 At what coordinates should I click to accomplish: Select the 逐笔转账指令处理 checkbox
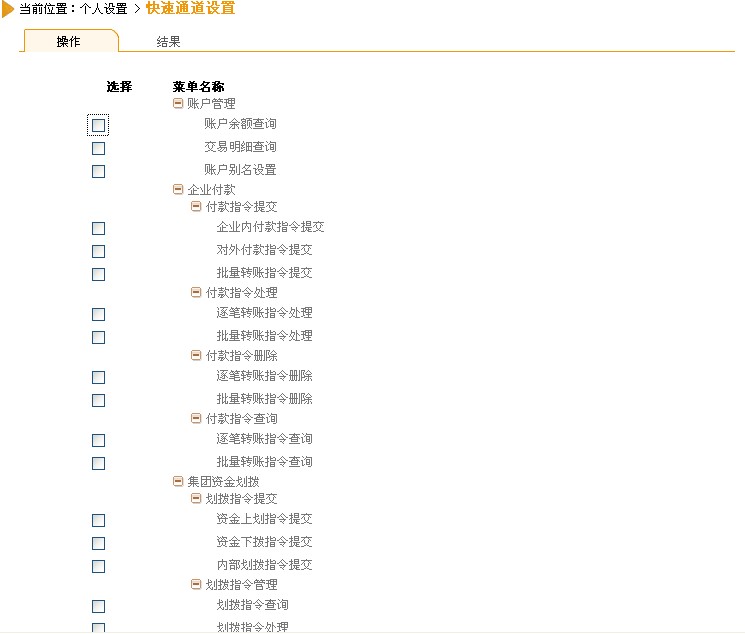[x=98, y=314]
